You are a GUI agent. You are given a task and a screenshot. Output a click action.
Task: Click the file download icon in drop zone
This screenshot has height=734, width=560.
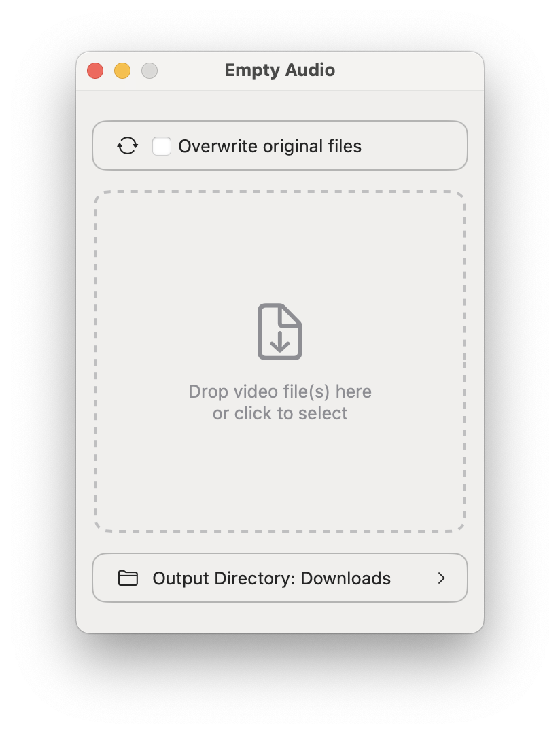tap(279, 332)
